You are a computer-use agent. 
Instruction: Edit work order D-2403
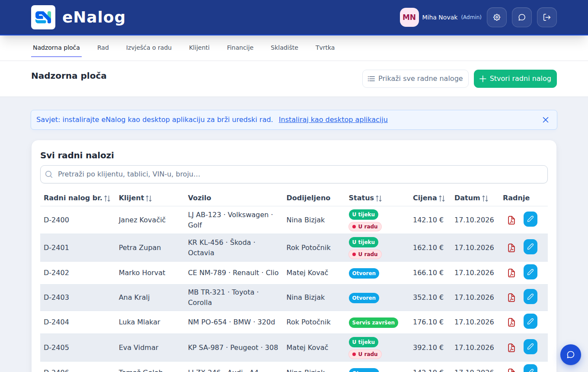pos(530,297)
